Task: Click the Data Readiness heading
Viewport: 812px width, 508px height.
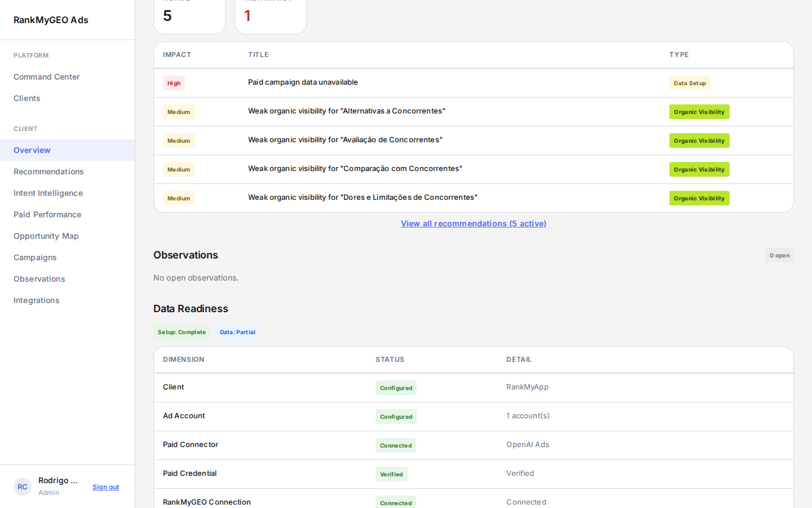Action: (191, 309)
